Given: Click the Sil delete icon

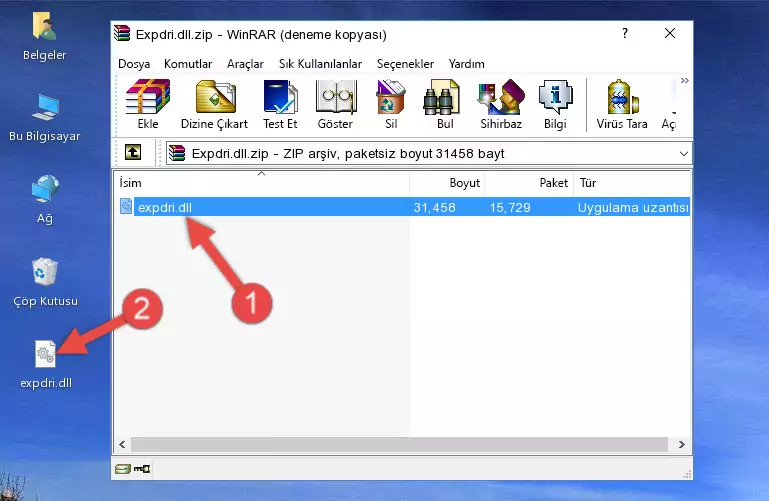Looking at the screenshot, I should coord(391,104).
